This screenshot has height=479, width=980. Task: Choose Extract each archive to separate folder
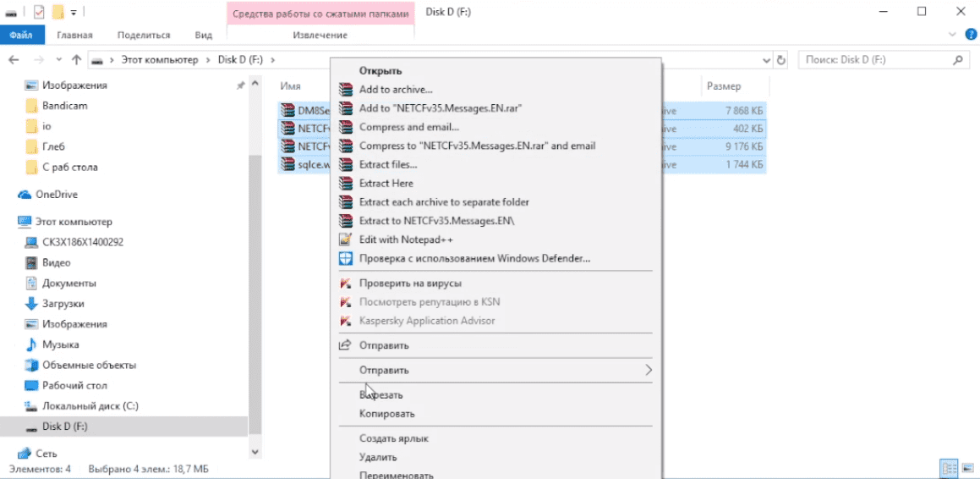[x=445, y=202]
